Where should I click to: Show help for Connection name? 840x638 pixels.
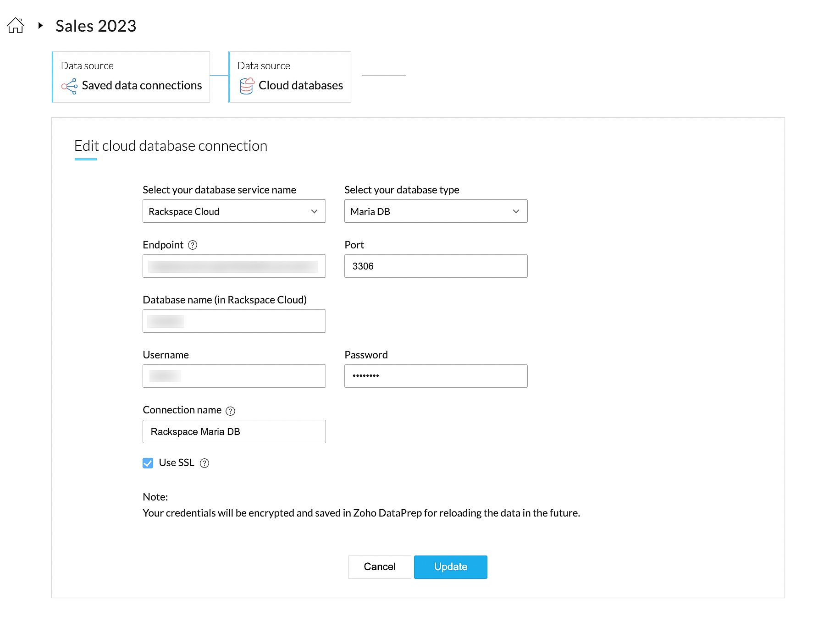(x=231, y=411)
